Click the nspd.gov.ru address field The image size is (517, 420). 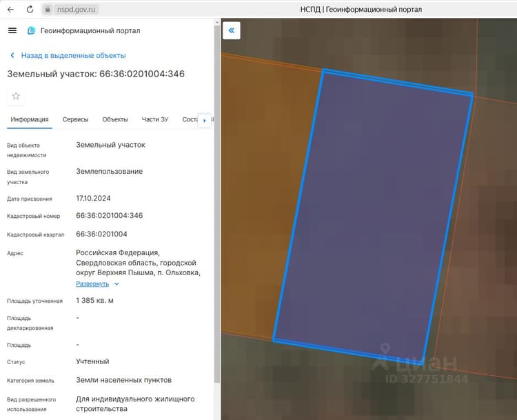[x=76, y=10]
